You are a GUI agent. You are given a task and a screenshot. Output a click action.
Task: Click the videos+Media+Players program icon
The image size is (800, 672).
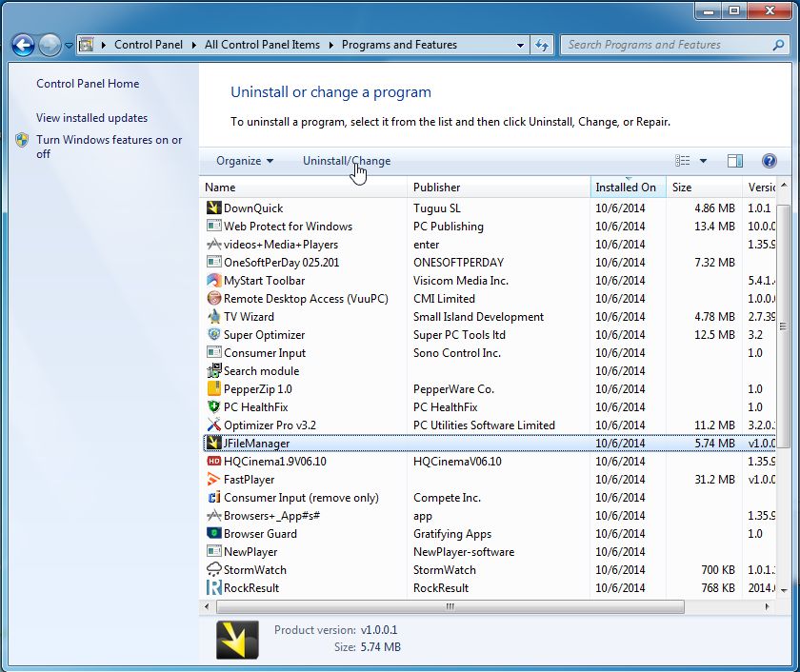click(213, 244)
